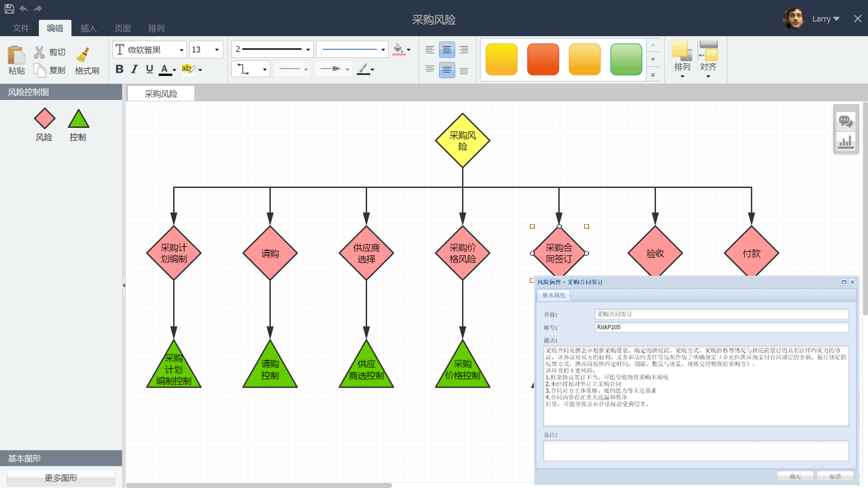Switch to the 插入 ribbon tab
The height and width of the screenshot is (488, 868).
89,28
